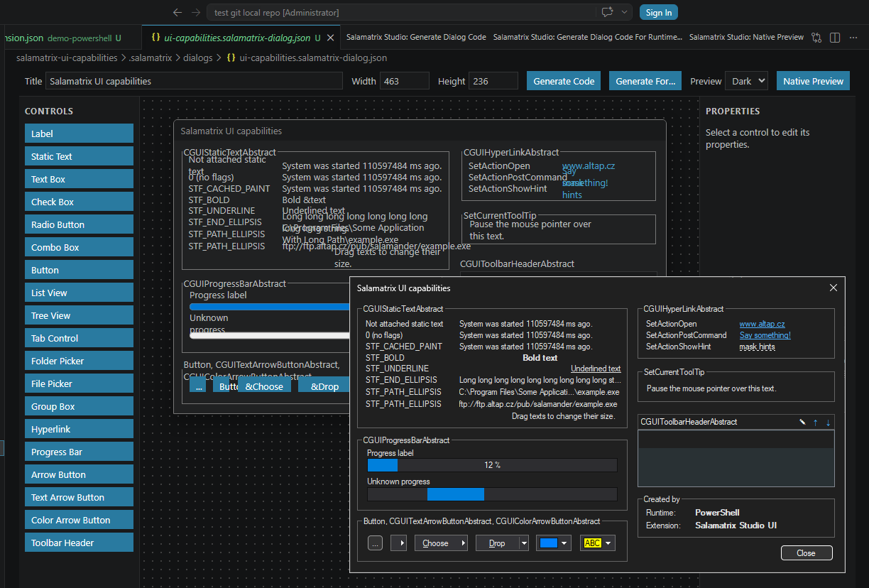Click the standalone arrow button in dialog
Viewport: 869px width, 588px height.
[399, 543]
